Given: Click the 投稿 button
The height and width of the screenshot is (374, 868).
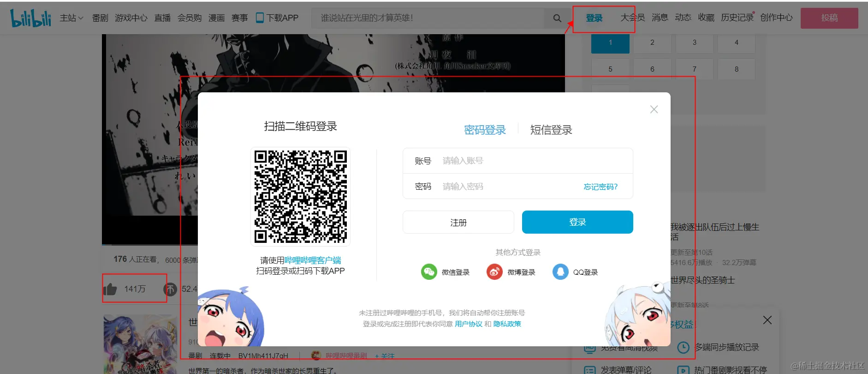Looking at the screenshot, I should coord(829,18).
